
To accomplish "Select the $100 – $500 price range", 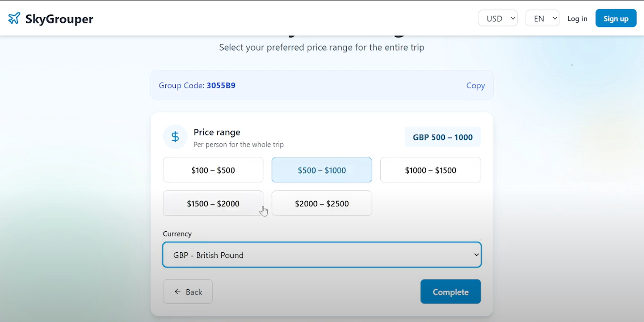I will click(213, 170).
